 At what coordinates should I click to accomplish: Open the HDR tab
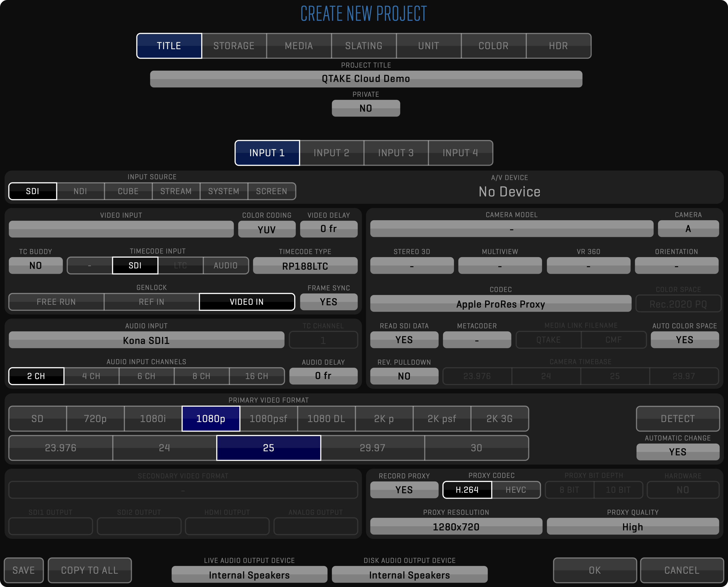[558, 46]
